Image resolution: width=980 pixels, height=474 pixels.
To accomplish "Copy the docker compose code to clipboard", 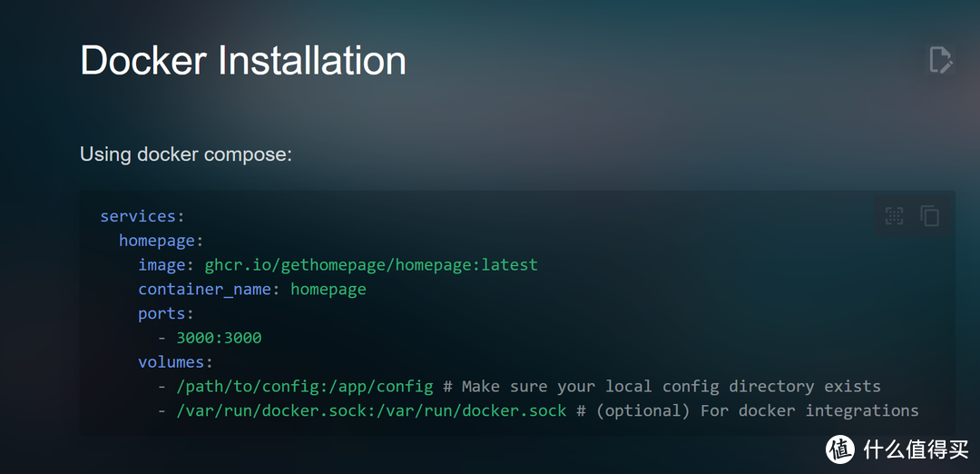I will click(x=929, y=216).
